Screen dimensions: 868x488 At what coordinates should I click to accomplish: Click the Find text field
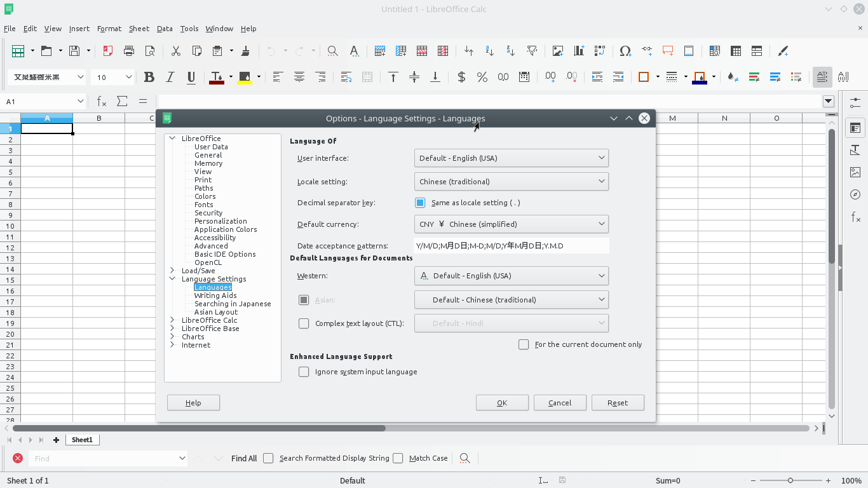pos(108,458)
